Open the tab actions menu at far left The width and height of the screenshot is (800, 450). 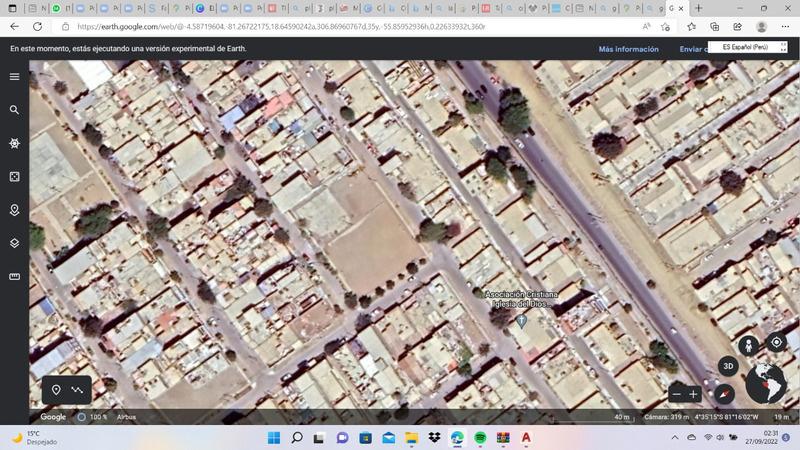pyautogui.click(x=12, y=8)
